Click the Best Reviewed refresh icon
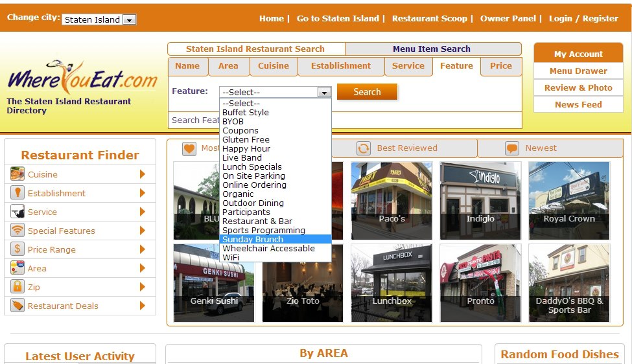The image size is (632, 364). 364,148
